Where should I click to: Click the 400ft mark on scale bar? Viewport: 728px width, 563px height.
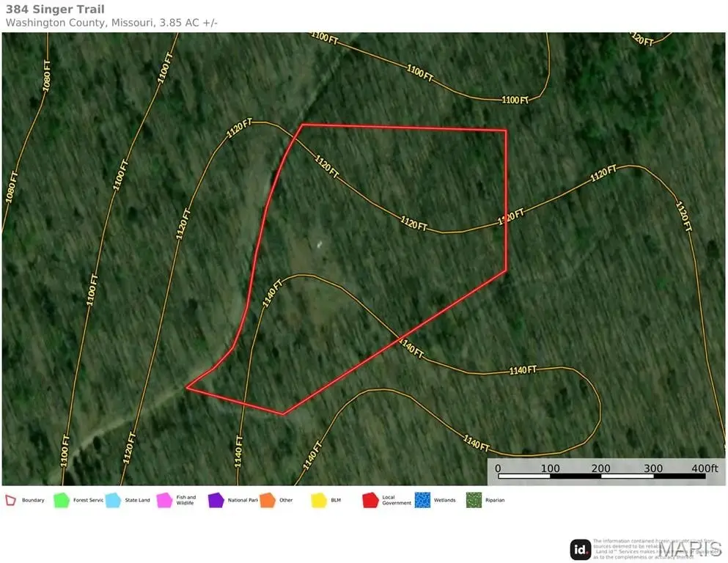704,468
